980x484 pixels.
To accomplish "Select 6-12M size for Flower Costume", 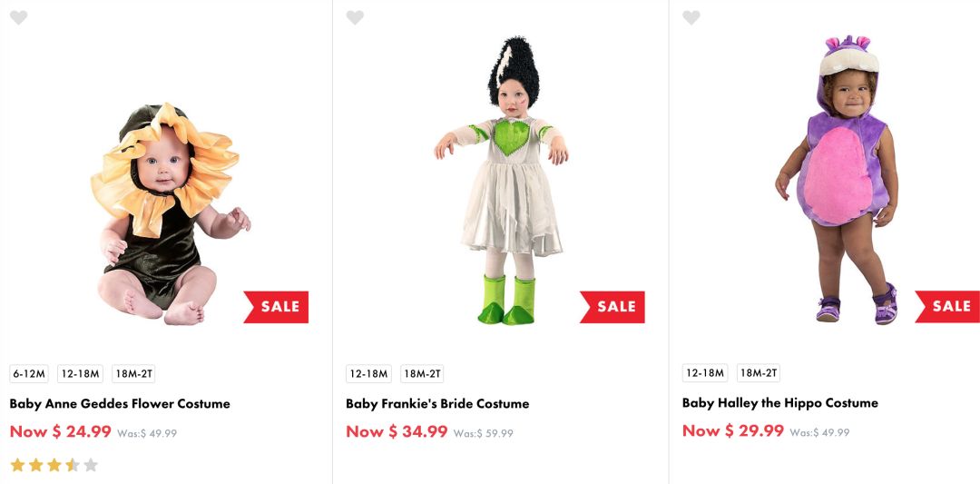I will (x=29, y=374).
